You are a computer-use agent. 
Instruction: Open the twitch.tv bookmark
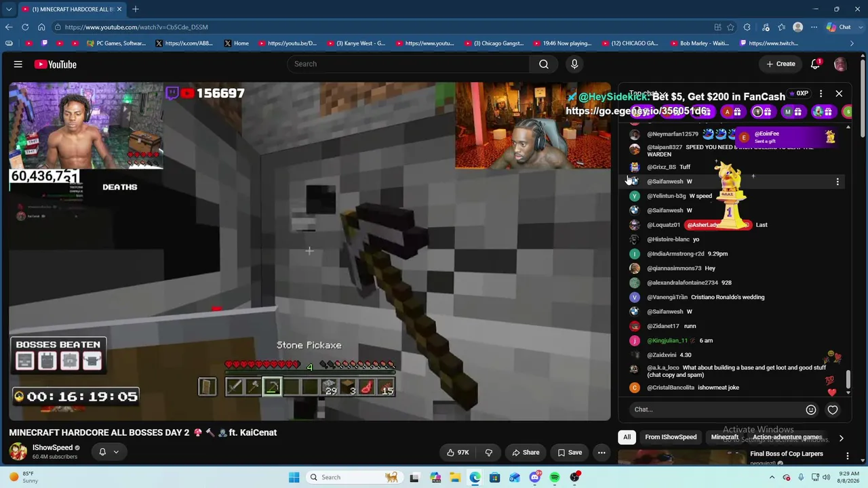pyautogui.click(x=769, y=43)
